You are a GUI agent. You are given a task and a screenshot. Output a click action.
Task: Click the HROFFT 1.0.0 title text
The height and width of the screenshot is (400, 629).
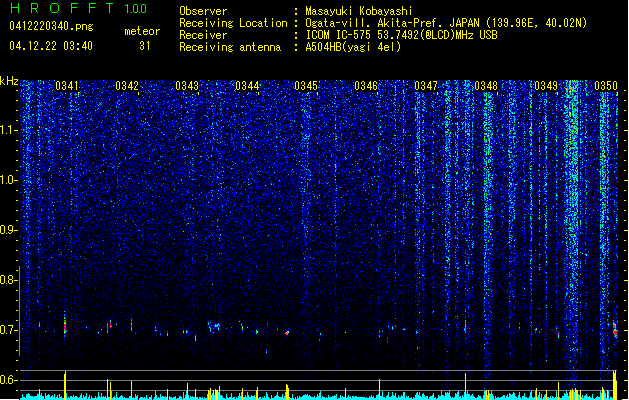pos(79,8)
